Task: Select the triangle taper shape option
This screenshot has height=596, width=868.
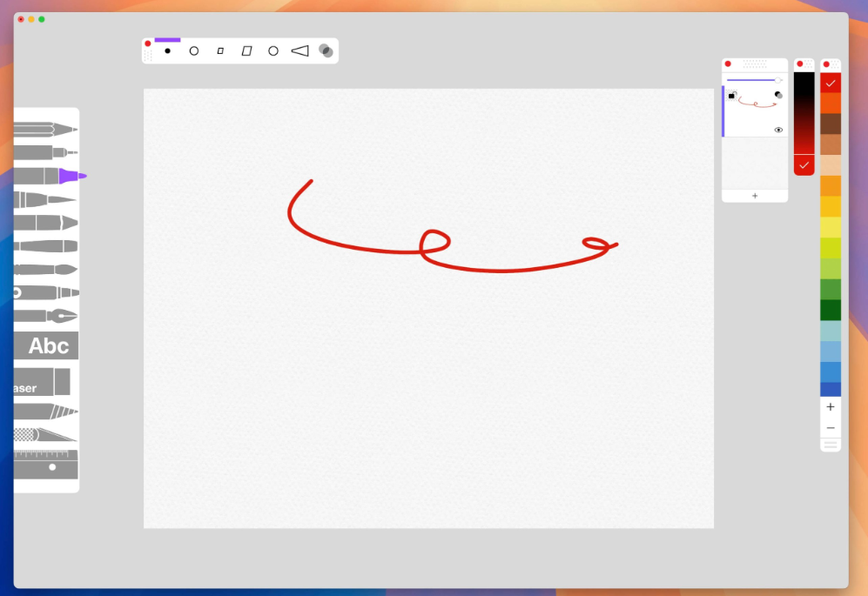Action: (299, 51)
